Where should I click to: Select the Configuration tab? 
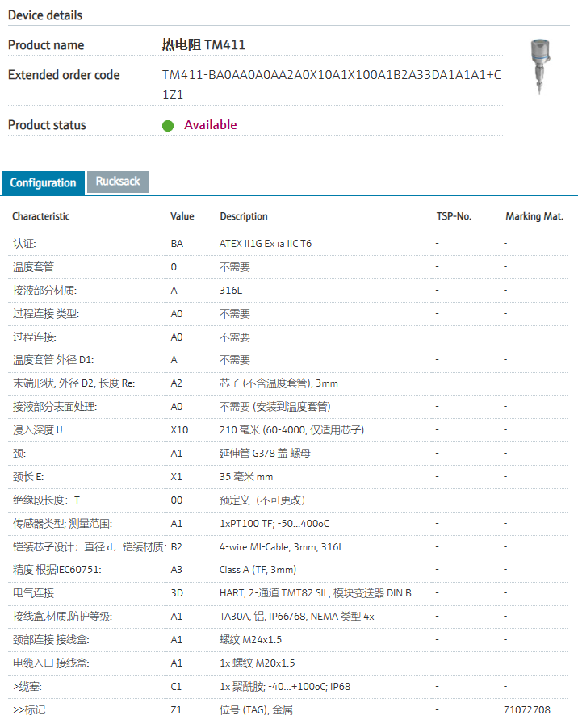(43, 182)
